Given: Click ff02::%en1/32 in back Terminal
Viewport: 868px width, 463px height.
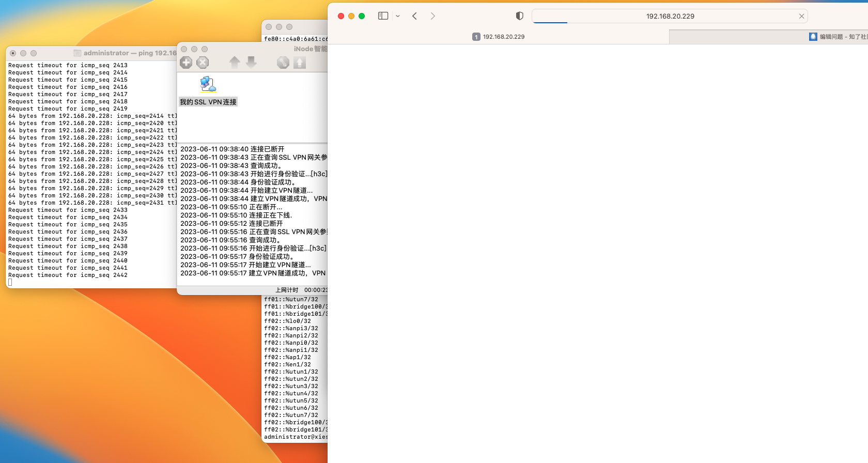Looking at the screenshot, I should tap(288, 364).
